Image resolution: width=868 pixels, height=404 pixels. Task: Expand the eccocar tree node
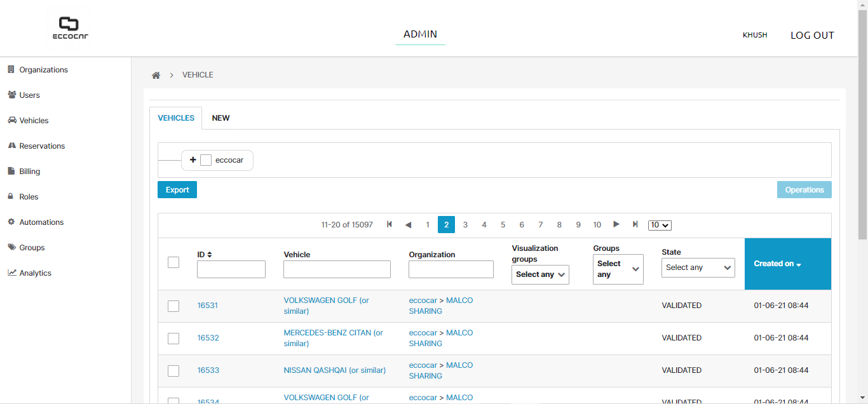click(x=193, y=160)
